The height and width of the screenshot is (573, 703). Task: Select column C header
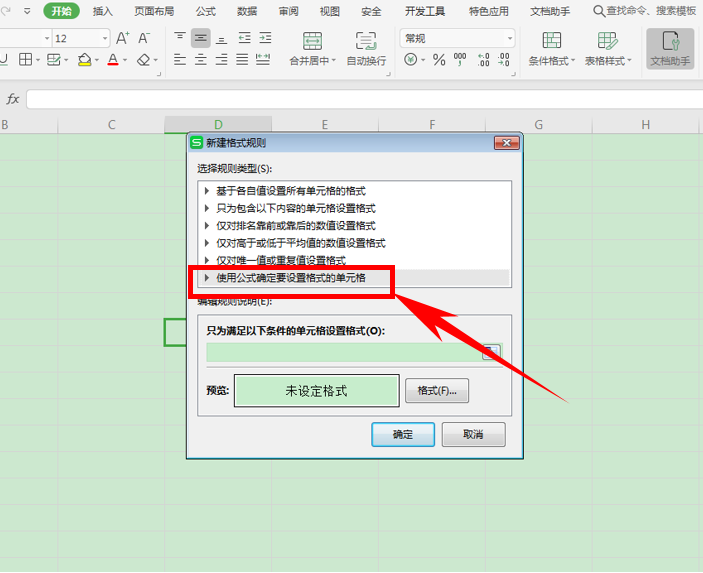[x=111, y=125]
